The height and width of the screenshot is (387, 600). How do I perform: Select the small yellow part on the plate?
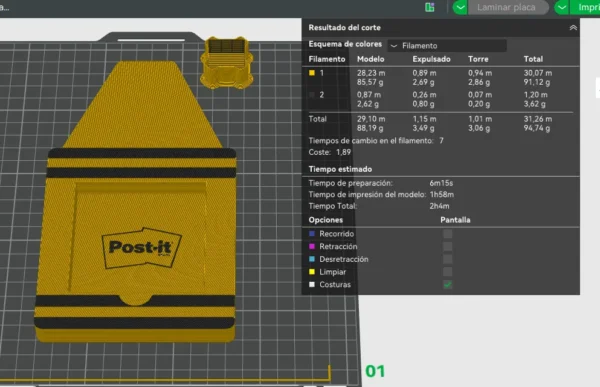pyautogui.click(x=227, y=63)
